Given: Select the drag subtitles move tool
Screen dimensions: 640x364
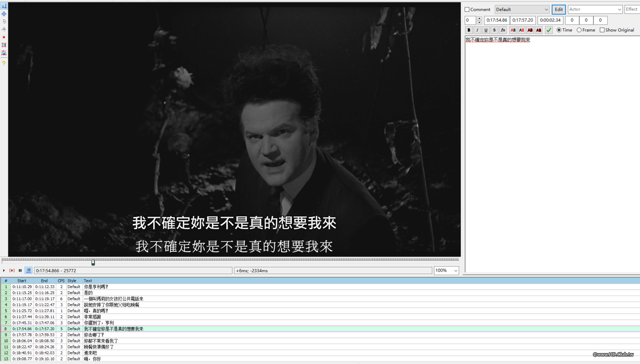Looking at the screenshot, I should [x=4, y=14].
